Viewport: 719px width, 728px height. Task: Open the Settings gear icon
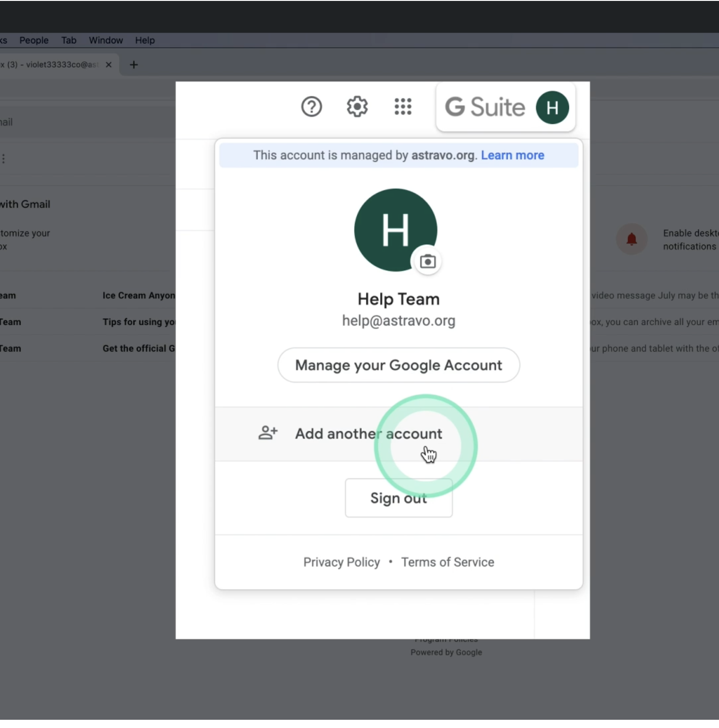(x=357, y=107)
